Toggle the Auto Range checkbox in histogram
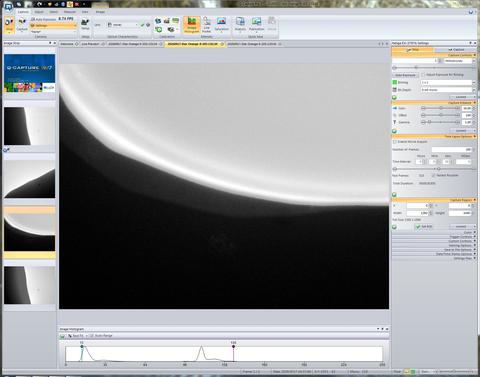Viewport: 480px width, 377px height. pyautogui.click(x=92, y=336)
